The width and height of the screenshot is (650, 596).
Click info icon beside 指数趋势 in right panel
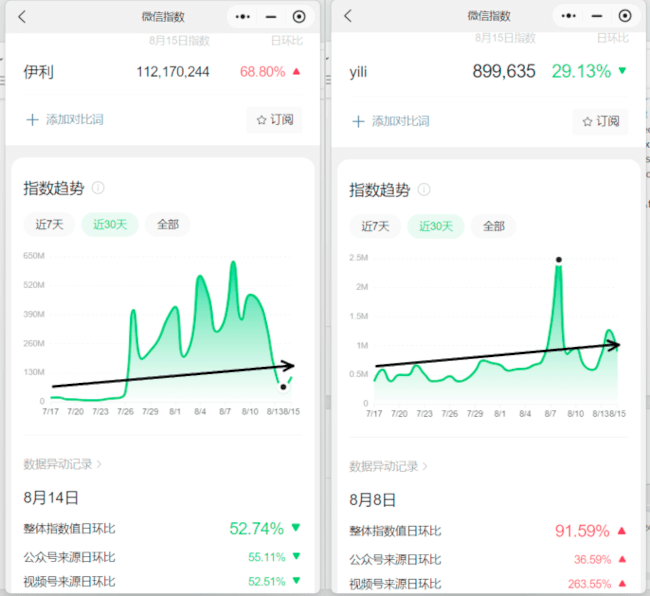tap(424, 189)
